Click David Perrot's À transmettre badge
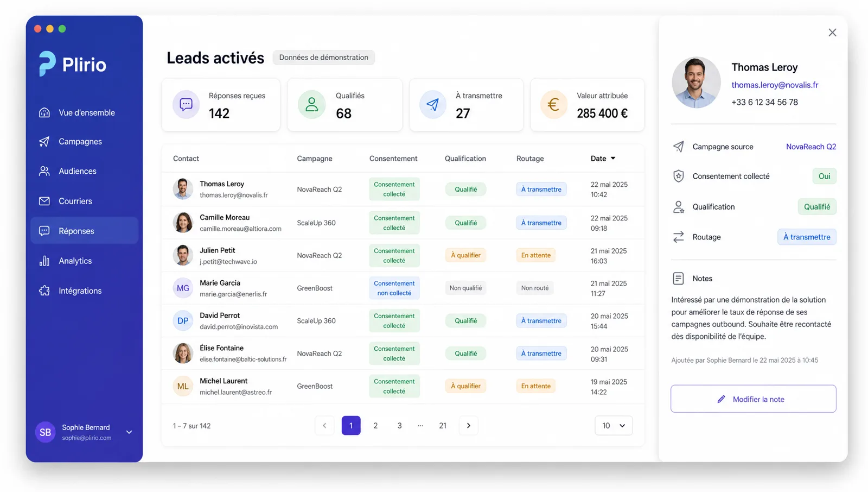868x492 pixels. coord(541,321)
